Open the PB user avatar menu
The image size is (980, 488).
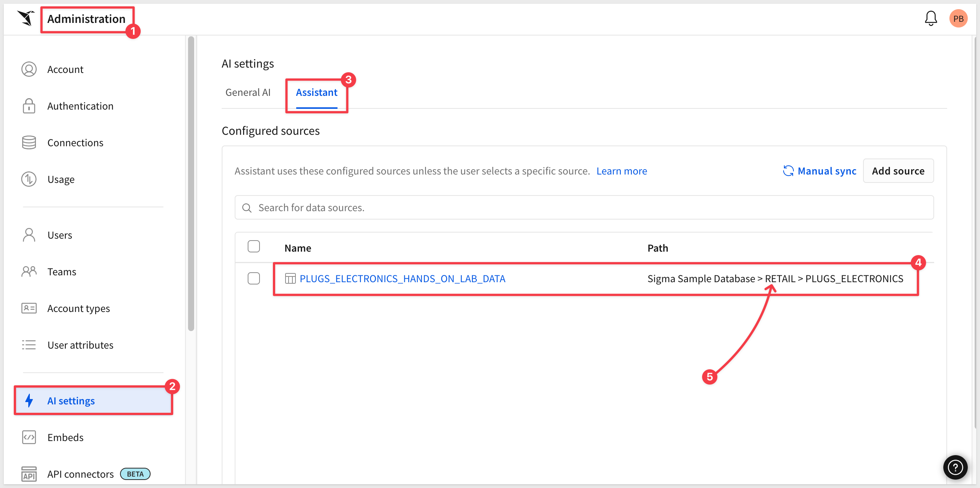point(958,18)
